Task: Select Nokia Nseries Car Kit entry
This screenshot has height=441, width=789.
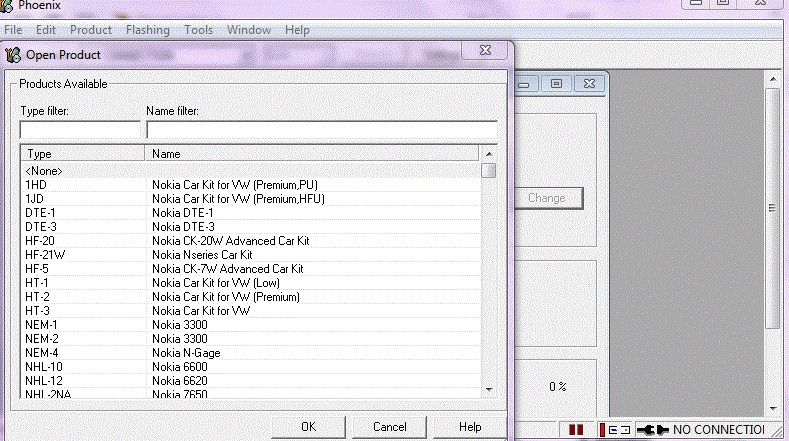Action: [202, 255]
